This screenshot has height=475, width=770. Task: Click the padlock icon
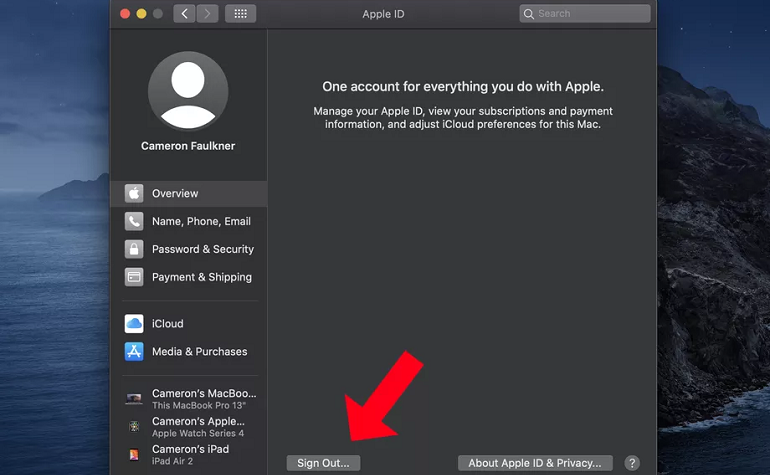pyautogui.click(x=134, y=249)
